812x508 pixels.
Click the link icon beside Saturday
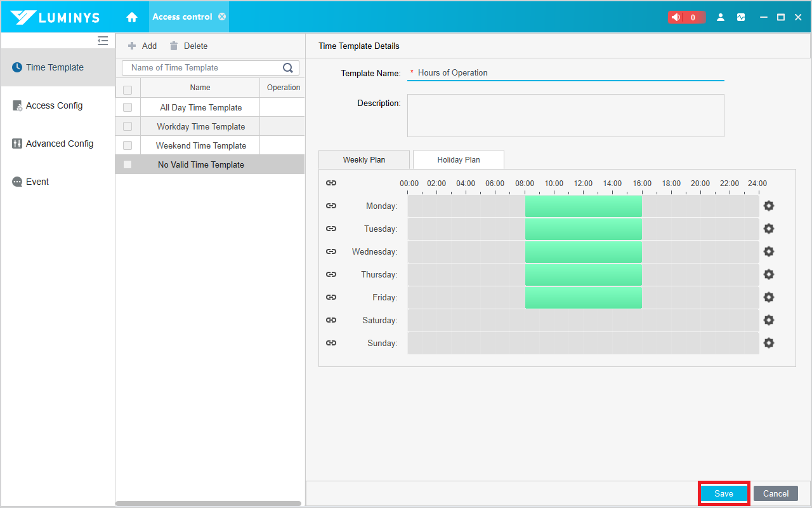pos(331,320)
